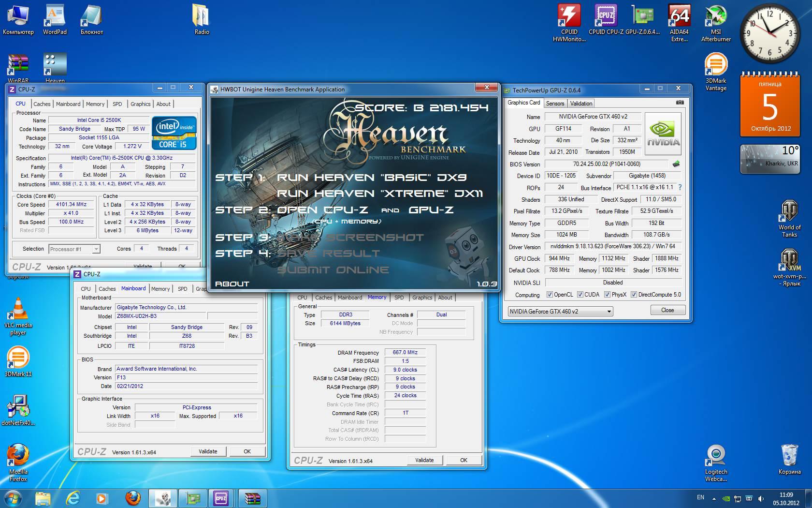Click ABOUT in the Heaven benchmark window
The height and width of the screenshot is (508, 812).
click(232, 284)
